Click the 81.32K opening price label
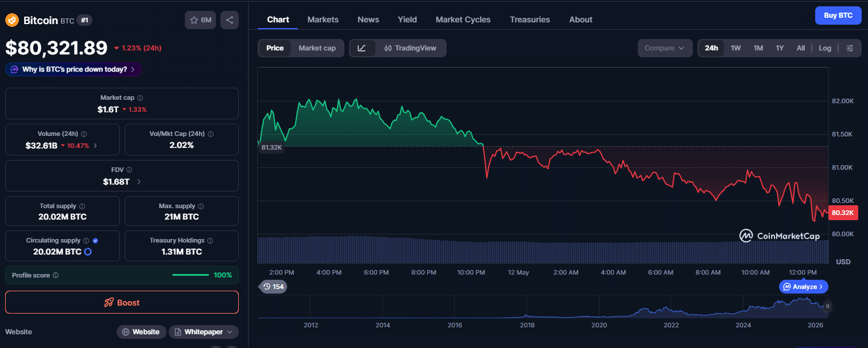Viewport: 868px width, 348px height. tap(272, 147)
